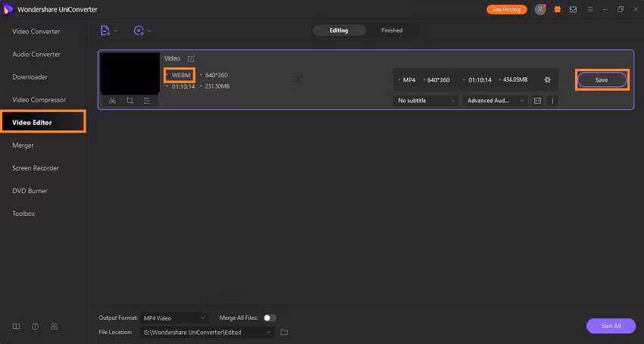Expand the File Location path dropdown

208,332
